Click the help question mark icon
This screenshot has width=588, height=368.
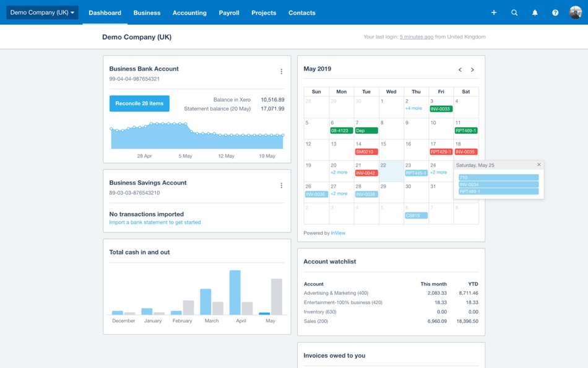point(555,12)
